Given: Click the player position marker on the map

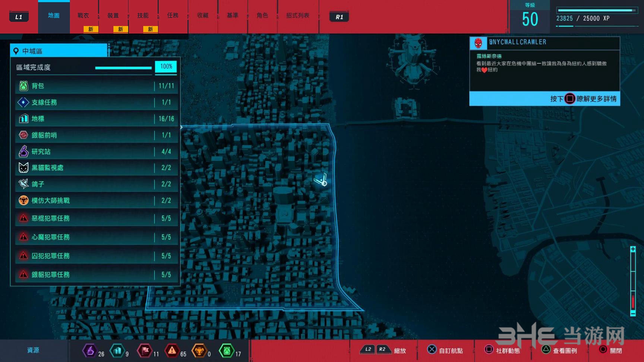Looking at the screenshot, I should 321,180.
